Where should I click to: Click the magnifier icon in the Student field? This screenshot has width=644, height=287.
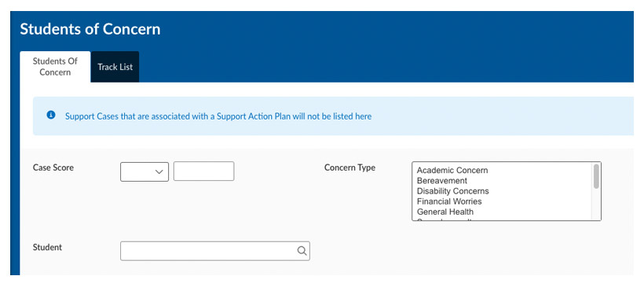point(302,251)
